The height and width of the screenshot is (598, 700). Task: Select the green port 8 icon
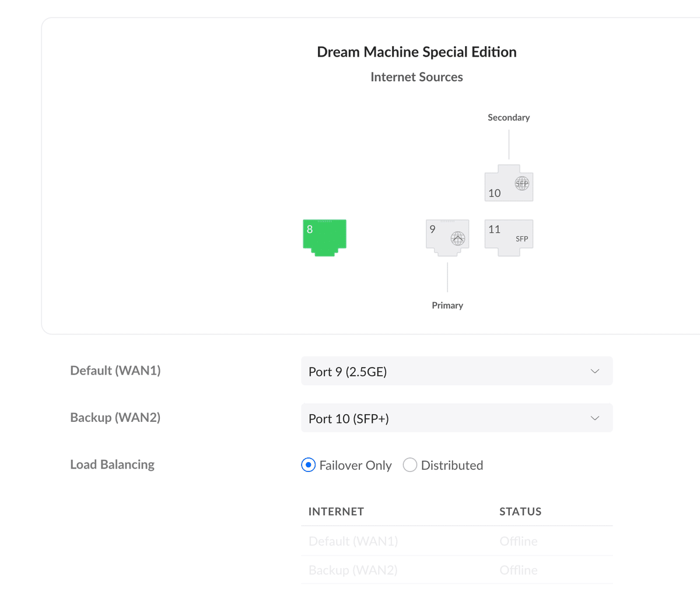[324, 237]
